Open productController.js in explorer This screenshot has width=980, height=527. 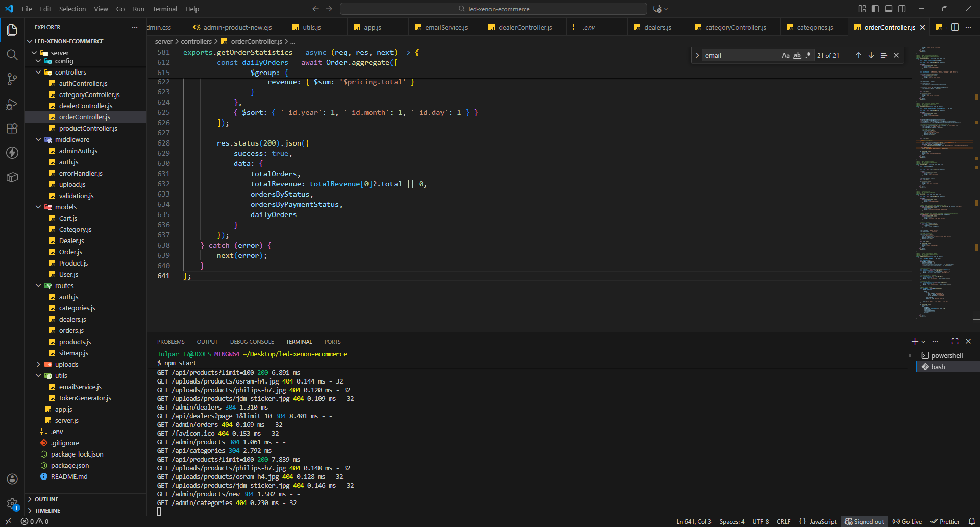point(88,128)
